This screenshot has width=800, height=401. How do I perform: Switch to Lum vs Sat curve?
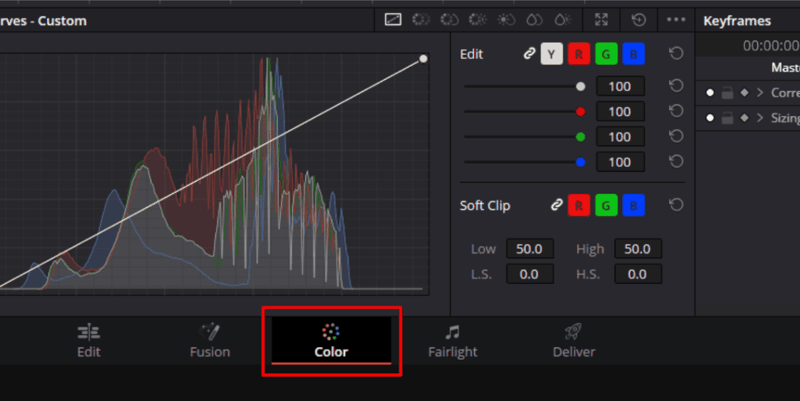click(x=506, y=20)
